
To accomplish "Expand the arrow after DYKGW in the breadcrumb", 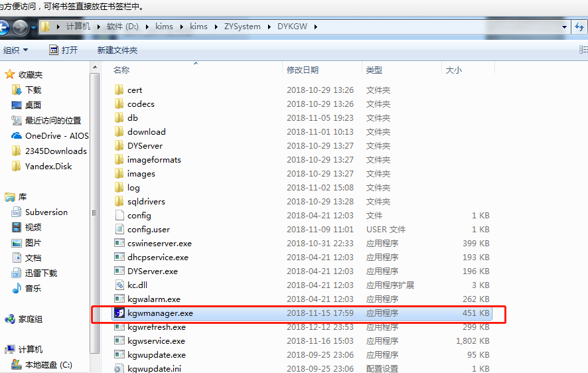I will (x=315, y=27).
